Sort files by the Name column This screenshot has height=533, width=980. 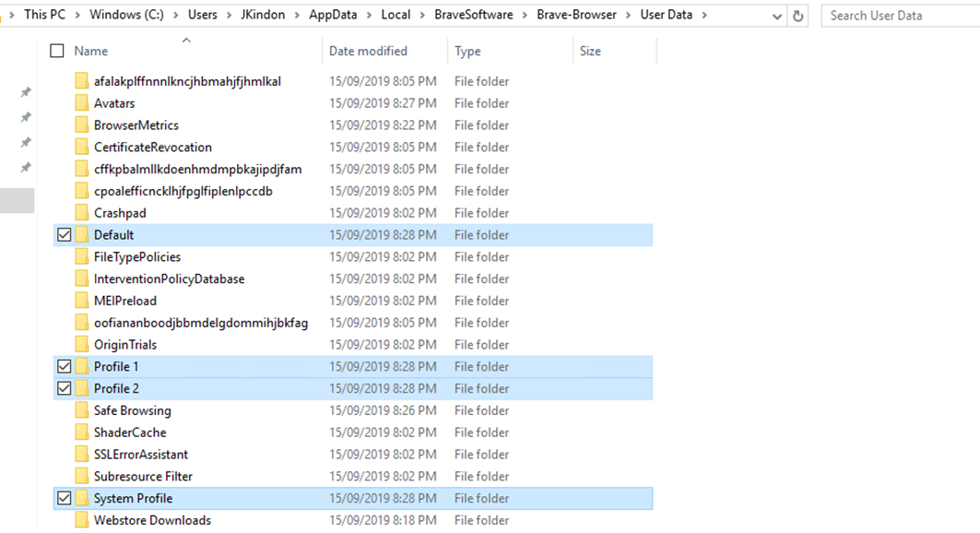[x=91, y=52]
